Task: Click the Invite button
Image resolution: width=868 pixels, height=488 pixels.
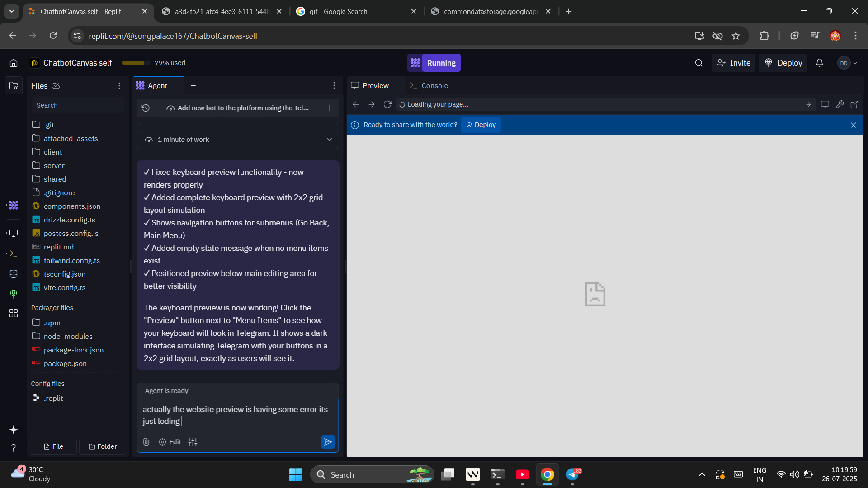Action: (733, 63)
